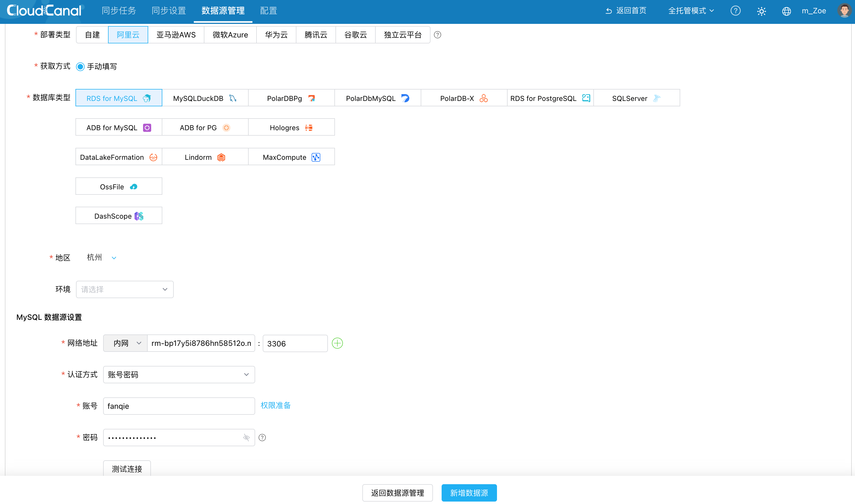Expand 地区 杭州 region dropdown
The image size is (855, 504).
[101, 257]
